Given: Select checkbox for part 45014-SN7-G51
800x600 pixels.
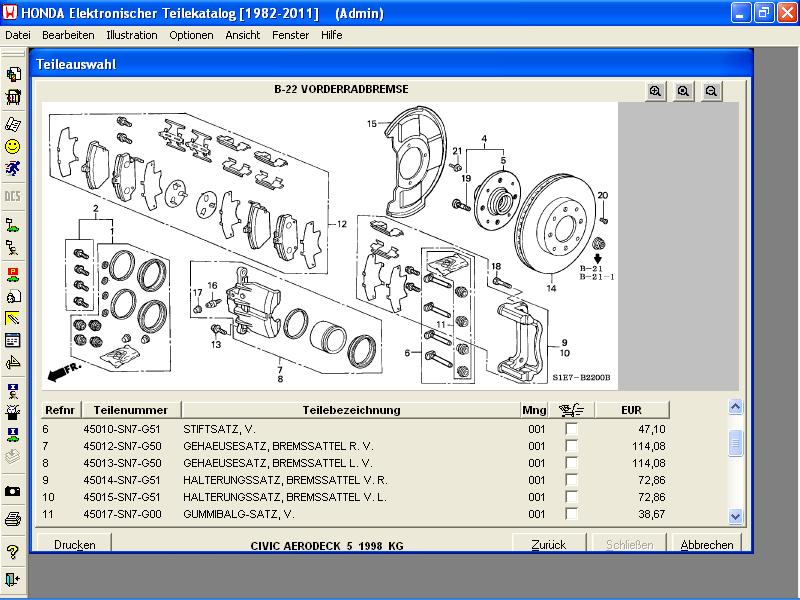Looking at the screenshot, I should pos(571,480).
